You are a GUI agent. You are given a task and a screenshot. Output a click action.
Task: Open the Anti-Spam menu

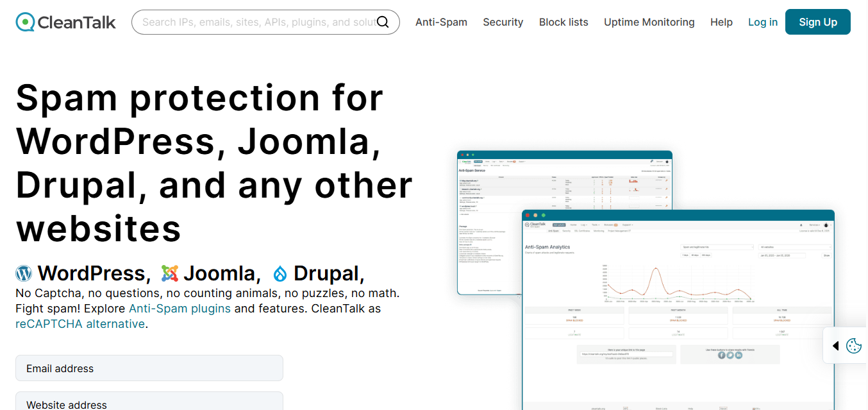pyautogui.click(x=441, y=22)
